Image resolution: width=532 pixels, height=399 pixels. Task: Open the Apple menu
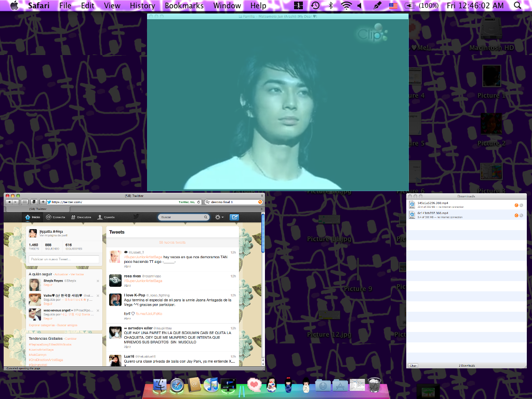tap(14, 5)
